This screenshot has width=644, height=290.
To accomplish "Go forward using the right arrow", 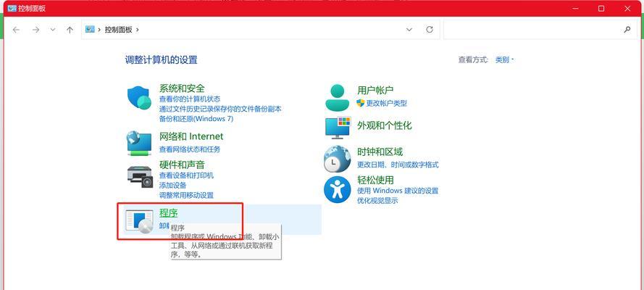I will point(35,30).
